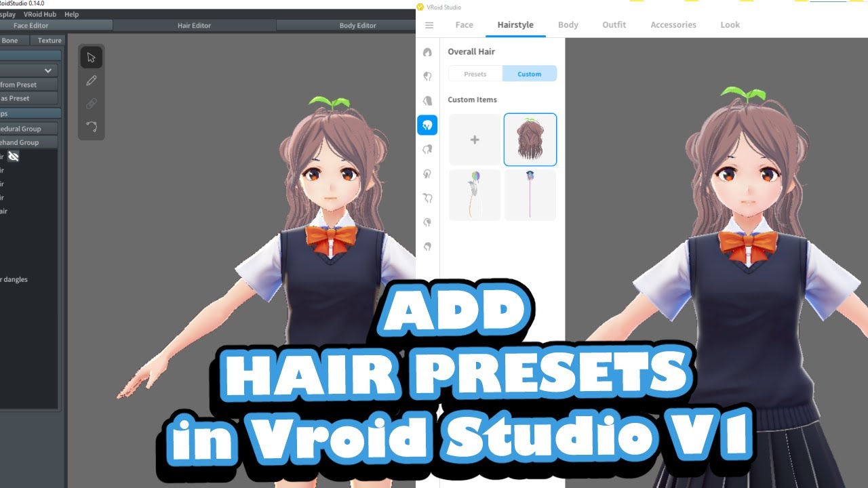Click the Procedural Group button
Image resolution: width=868 pixels, height=488 pixels.
(29, 129)
